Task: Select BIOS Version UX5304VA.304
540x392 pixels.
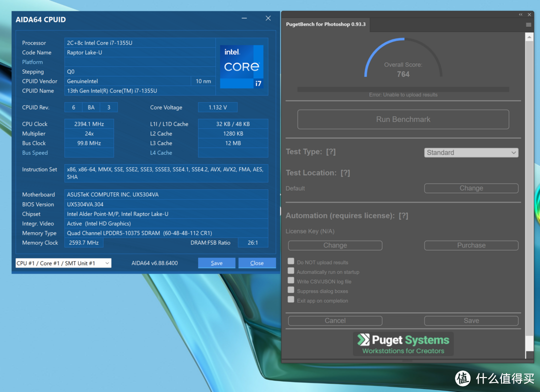Action: tap(166, 204)
